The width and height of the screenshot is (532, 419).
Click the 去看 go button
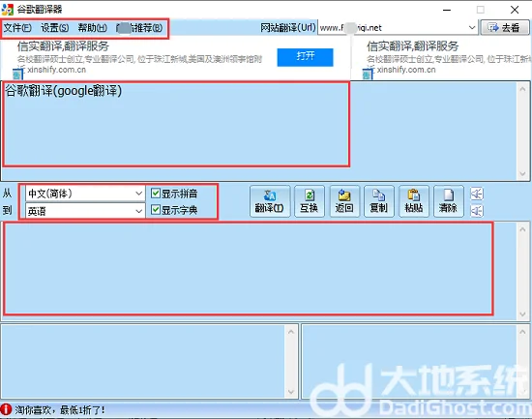point(505,27)
